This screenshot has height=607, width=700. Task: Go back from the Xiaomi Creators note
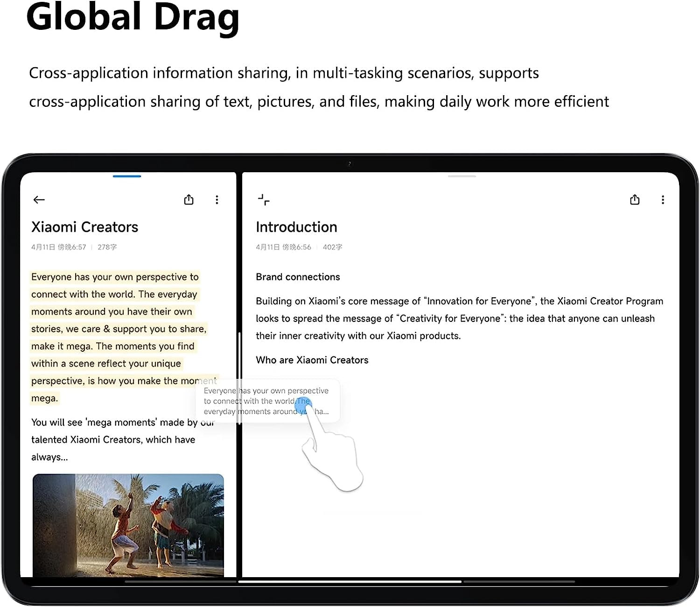(x=39, y=200)
